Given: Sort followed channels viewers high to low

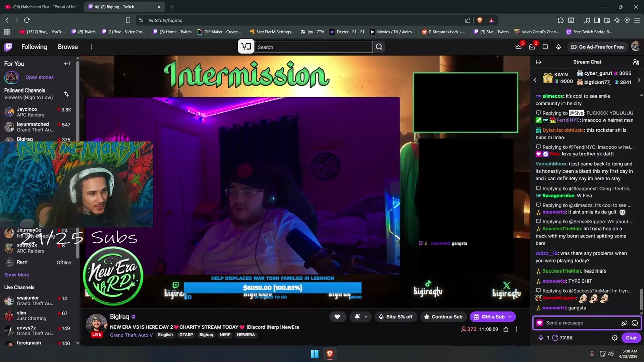Looking at the screenshot, I should [66, 94].
